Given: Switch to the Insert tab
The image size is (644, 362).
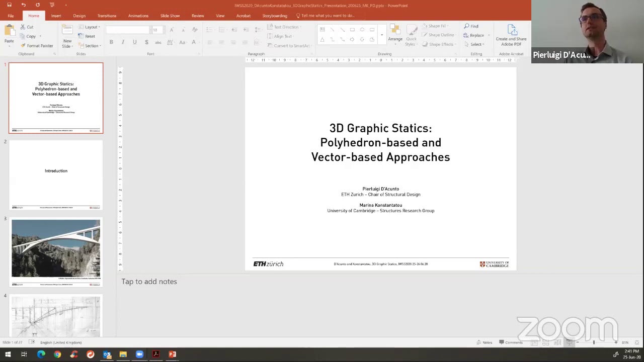Looking at the screenshot, I should coord(56,16).
